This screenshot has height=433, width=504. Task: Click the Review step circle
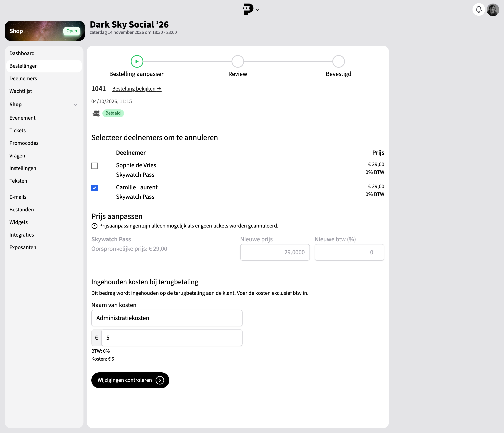point(238,62)
